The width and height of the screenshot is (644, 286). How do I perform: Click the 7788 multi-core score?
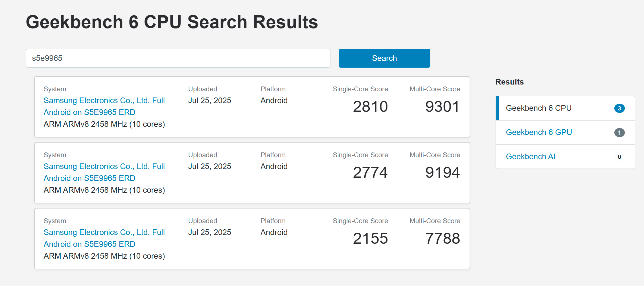click(x=442, y=239)
